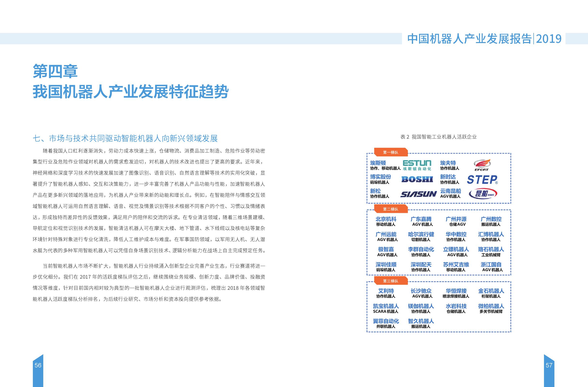Click the 昆船 KSEC oval logo
Viewport: 588px width, 387px height.
483,194
